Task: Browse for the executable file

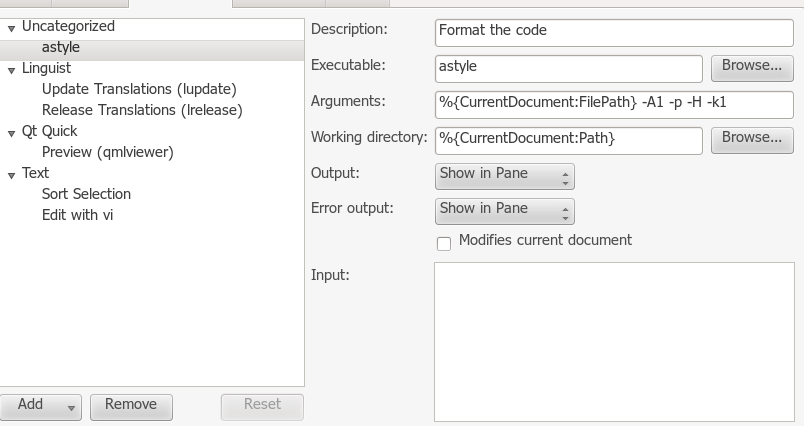Action: click(x=752, y=68)
